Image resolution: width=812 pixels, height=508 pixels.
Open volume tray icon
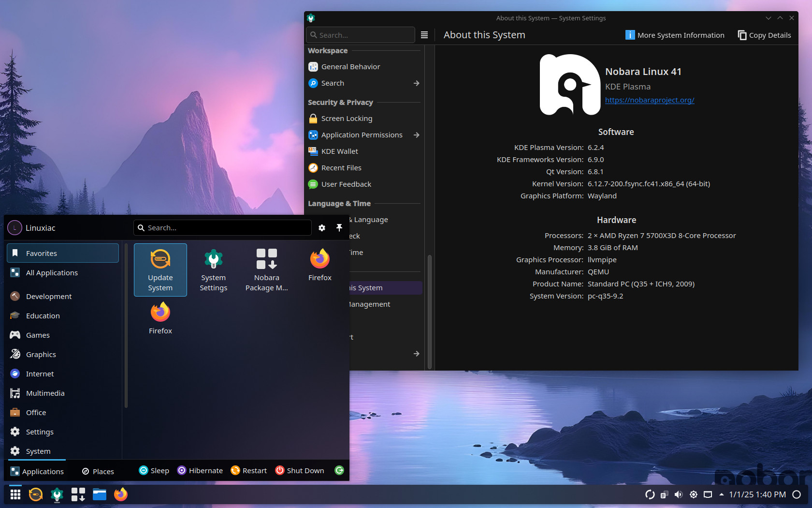click(x=679, y=494)
